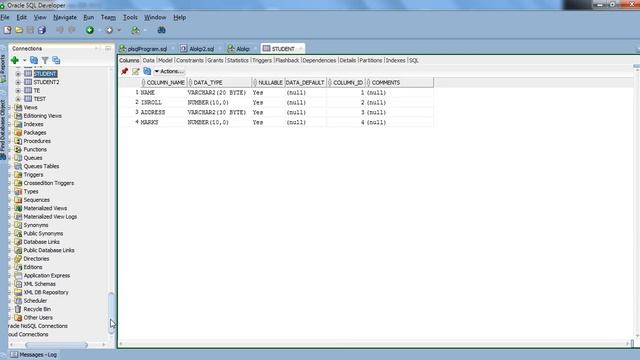Expand the TE table node
Image resolution: width=640 pixels, height=360 pixels.
[18, 91]
